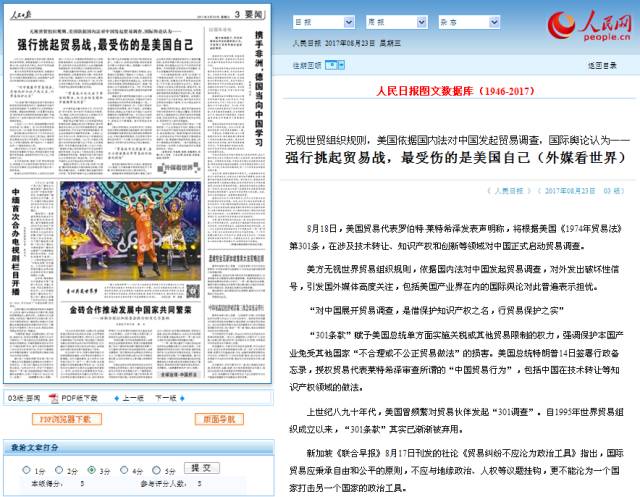Click the 人民网 people.cn logo

click(x=589, y=24)
